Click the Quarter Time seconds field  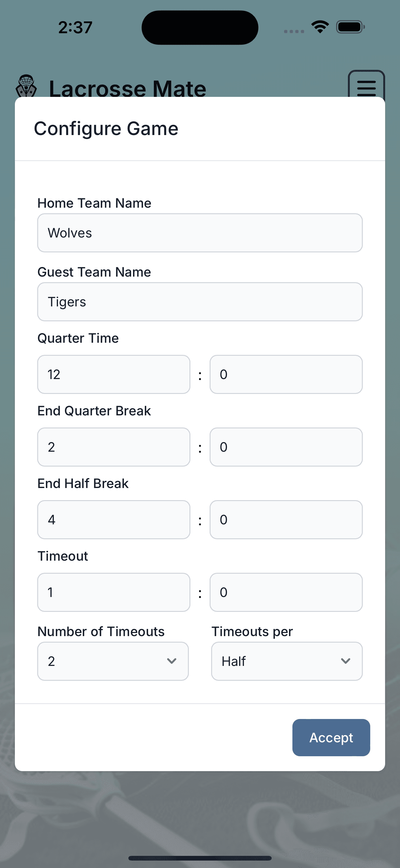tap(286, 374)
